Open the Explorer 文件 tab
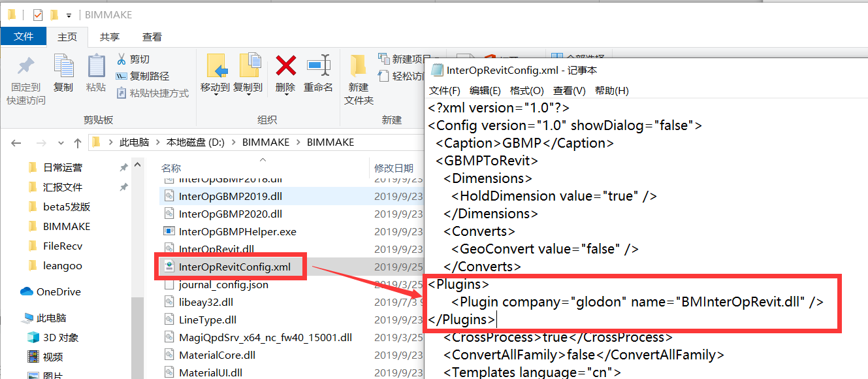Image resolution: width=868 pixels, height=379 pixels. 24,37
